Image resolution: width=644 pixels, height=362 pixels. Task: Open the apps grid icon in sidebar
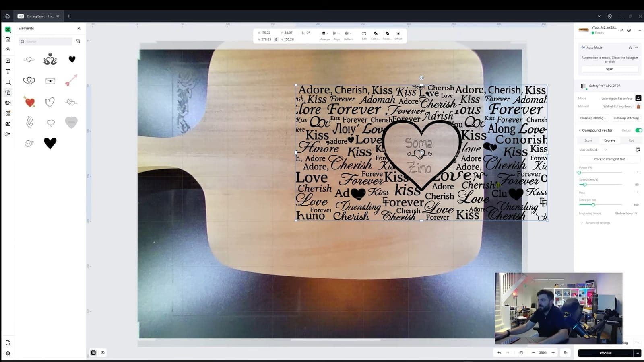(x=8, y=113)
